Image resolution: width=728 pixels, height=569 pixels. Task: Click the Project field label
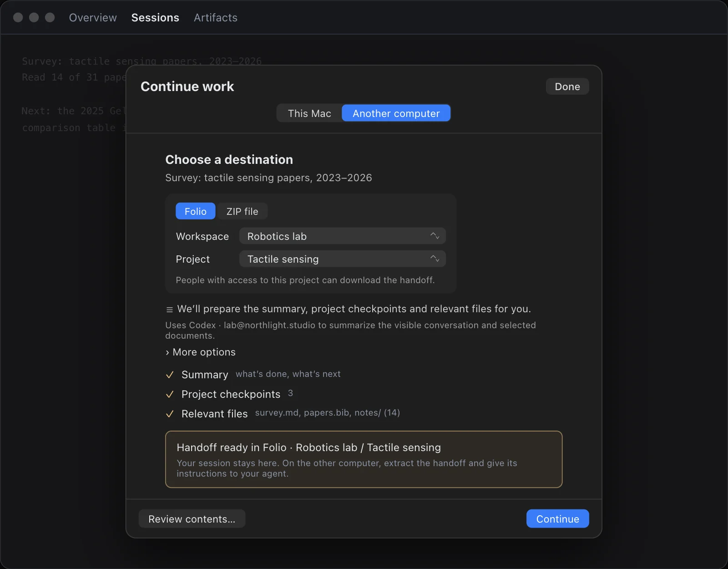coord(193,259)
